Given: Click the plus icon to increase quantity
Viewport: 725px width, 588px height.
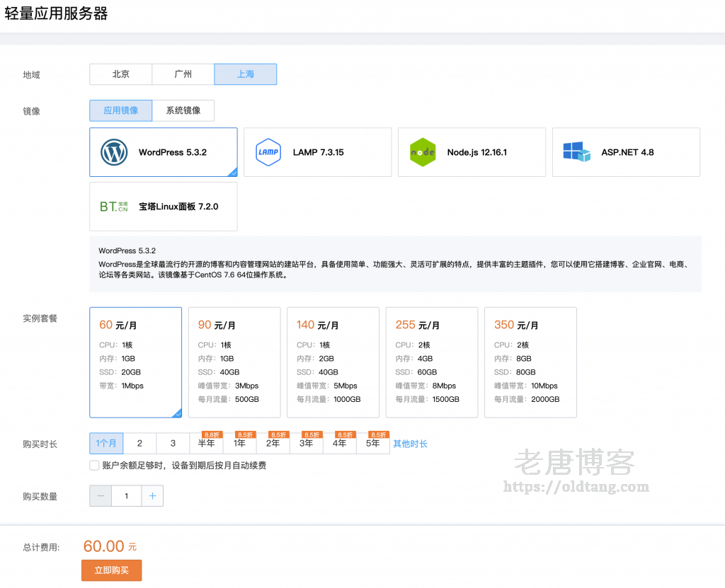Looking at the screenshot, I should click(152, 496).
